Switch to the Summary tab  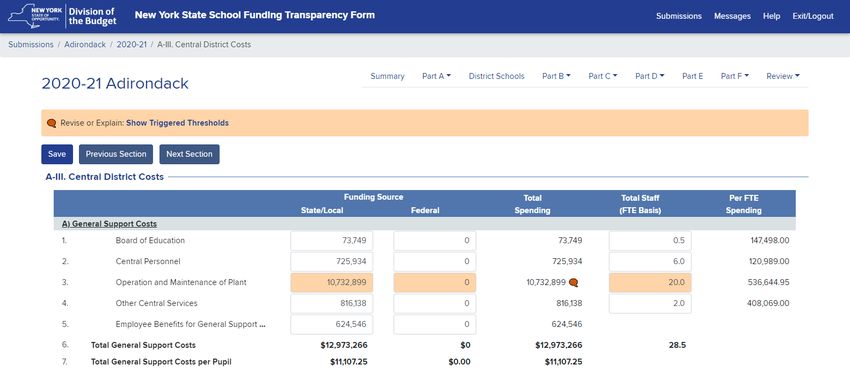(x=387, y=76)
